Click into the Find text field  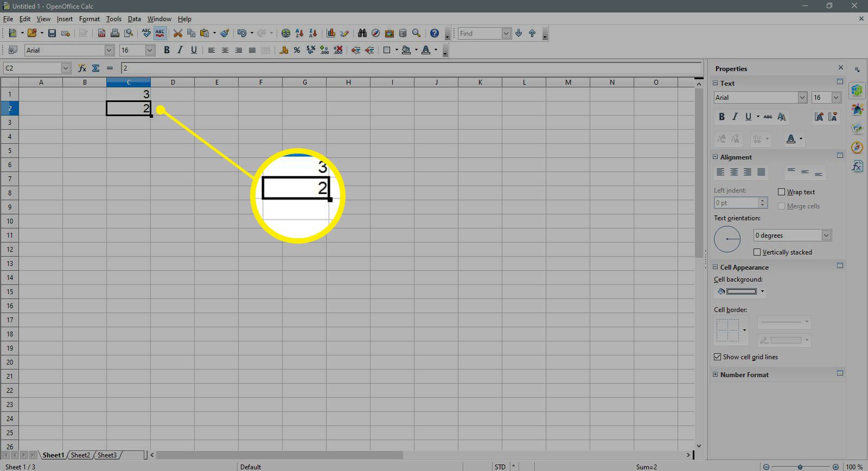(480, 33)
